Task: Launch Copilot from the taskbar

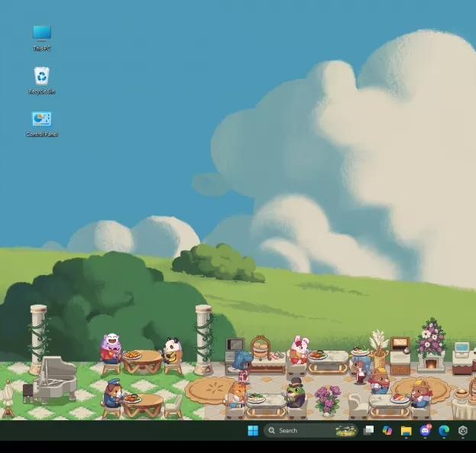Action: point(387,430)
